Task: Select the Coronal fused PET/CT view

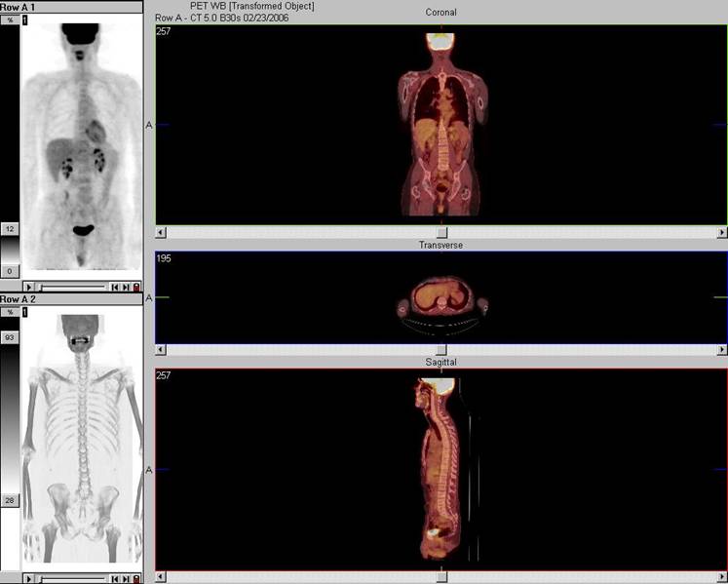Action: [x=441, y=125]
